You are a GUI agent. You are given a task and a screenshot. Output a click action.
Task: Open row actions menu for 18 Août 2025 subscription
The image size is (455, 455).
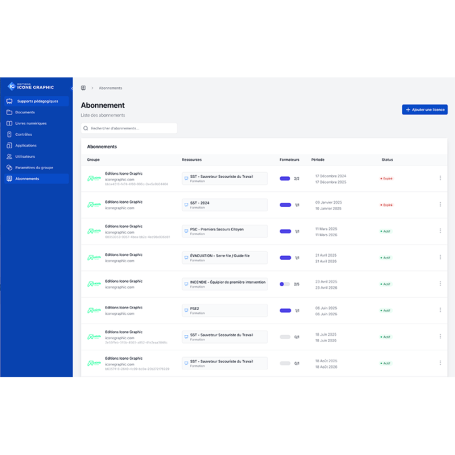coord(440,363)
